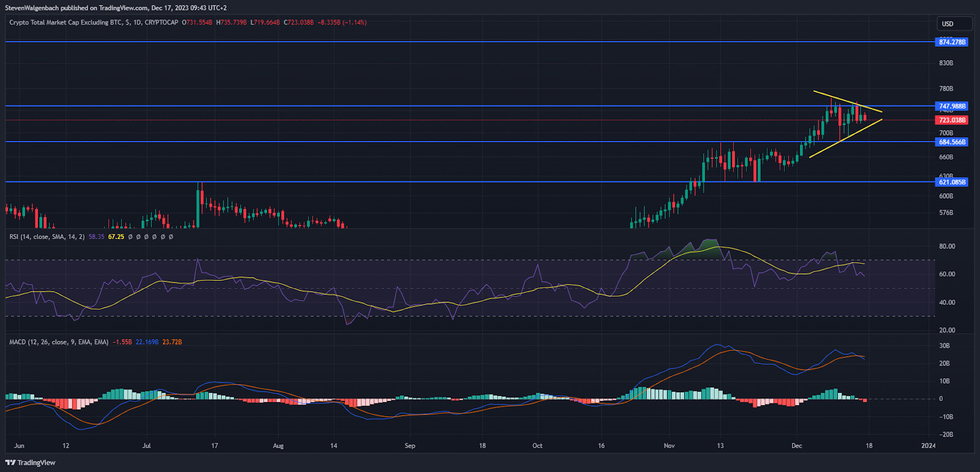Click the 576B price axis label

point(946,213)
